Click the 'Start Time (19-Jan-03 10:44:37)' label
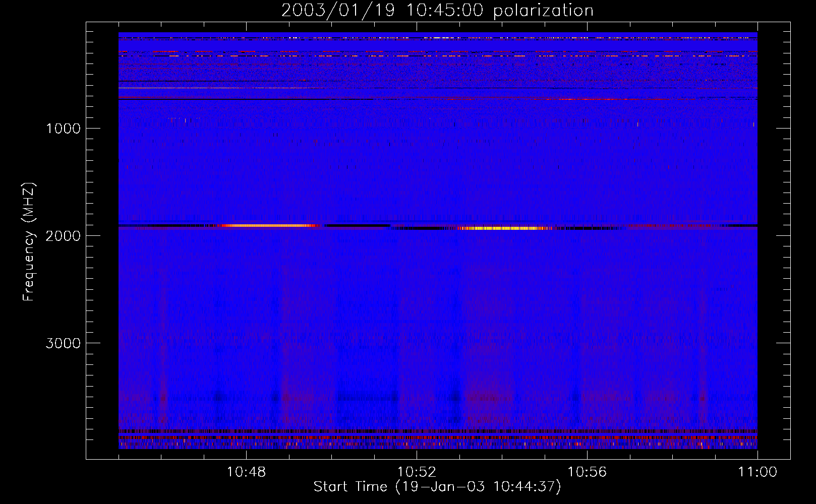This screenshot has width=816, height=504. click(437, 487)
